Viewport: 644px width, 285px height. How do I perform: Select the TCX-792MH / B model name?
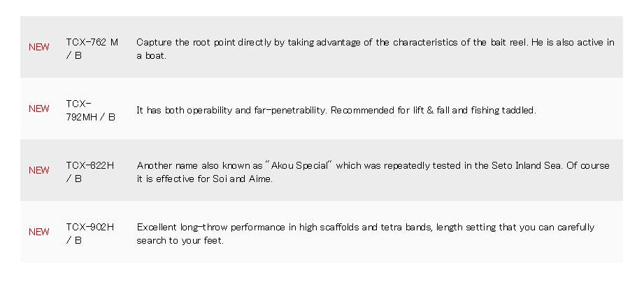[90, 110]
